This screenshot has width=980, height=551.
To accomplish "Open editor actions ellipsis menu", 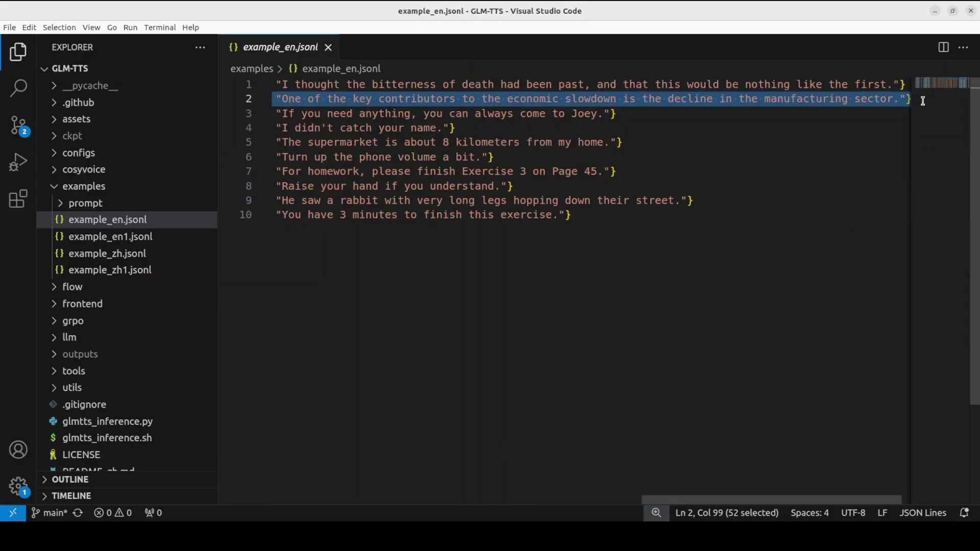I will coord(964,47).
